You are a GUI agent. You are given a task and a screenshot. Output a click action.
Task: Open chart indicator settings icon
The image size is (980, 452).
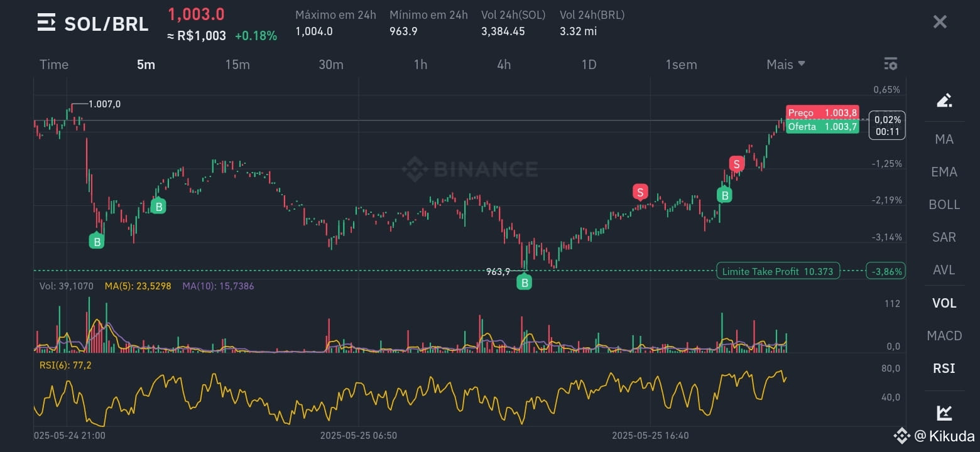(x=890, y=64)
